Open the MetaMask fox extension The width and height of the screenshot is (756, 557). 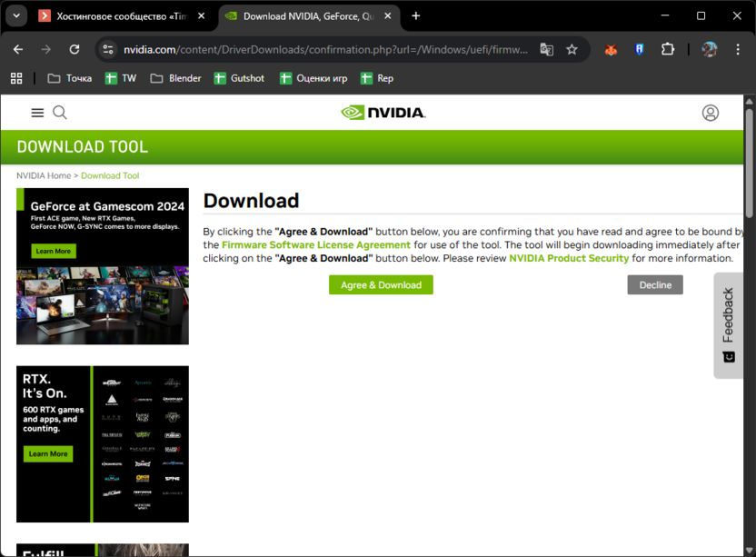(x=611, y=49)
